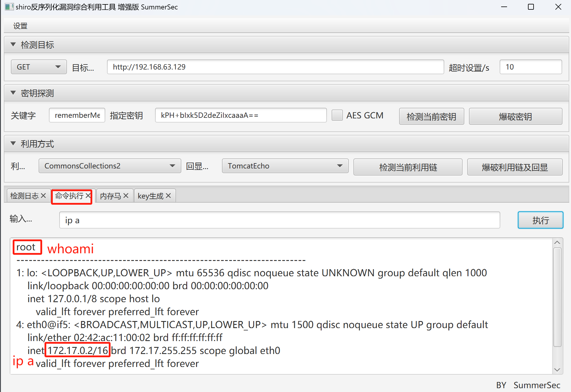Open the TomcatEcho echo method dropdown

coord(285,166)
